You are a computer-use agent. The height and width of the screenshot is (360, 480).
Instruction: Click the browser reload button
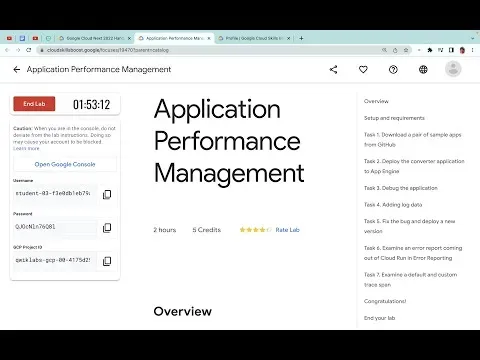(29, 50)
